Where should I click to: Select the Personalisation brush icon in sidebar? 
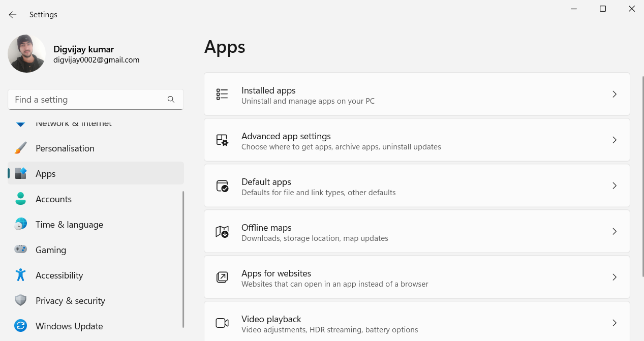coord(20,148)
